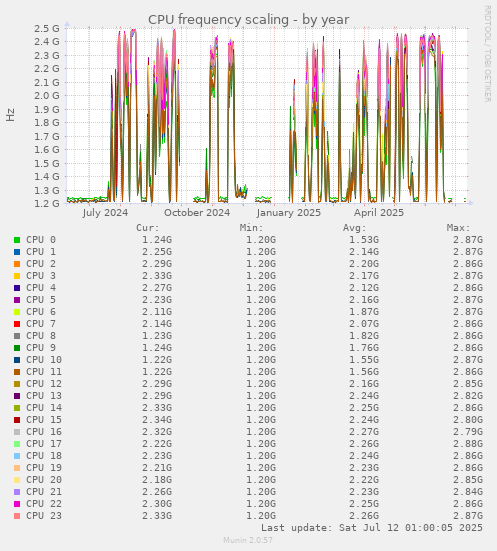The image size is (497, 551).
Task: Click CPU 17 max value 2.88G
Action: [468, 444]
